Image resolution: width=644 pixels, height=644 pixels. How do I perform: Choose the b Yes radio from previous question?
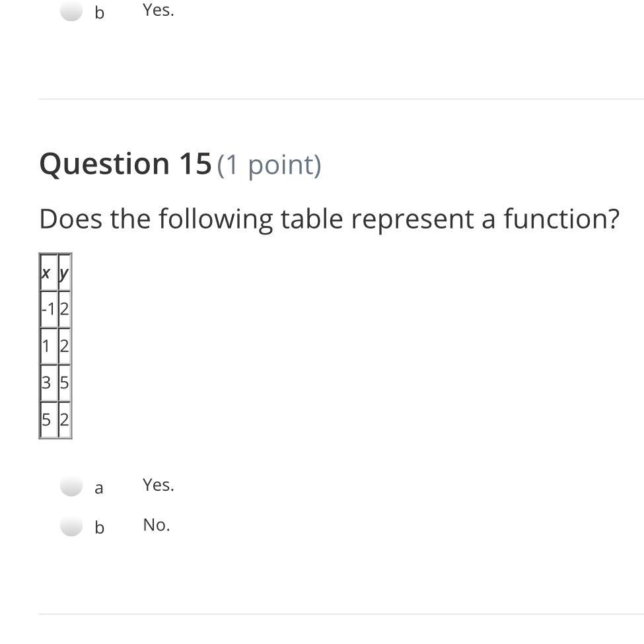click(x=71, y=11)
